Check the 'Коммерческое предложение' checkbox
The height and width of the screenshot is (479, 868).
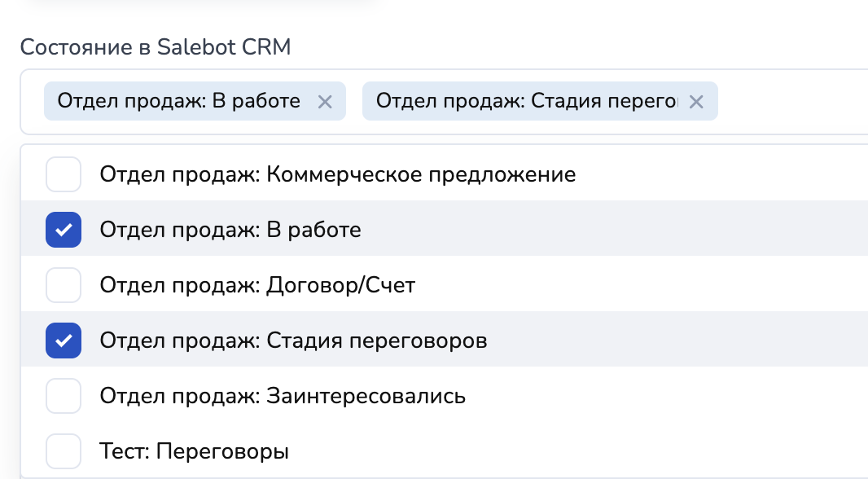(x=64, y=174)
